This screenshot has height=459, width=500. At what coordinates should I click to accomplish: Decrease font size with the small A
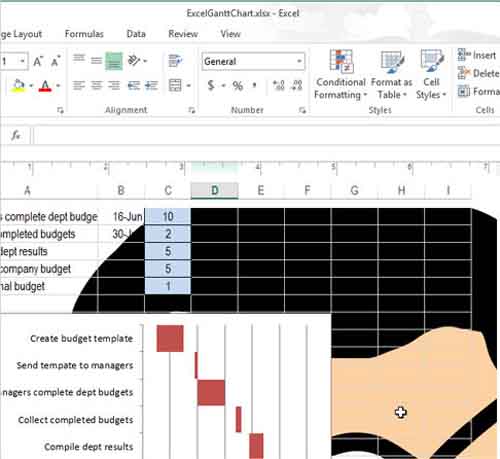pos(55,62)
